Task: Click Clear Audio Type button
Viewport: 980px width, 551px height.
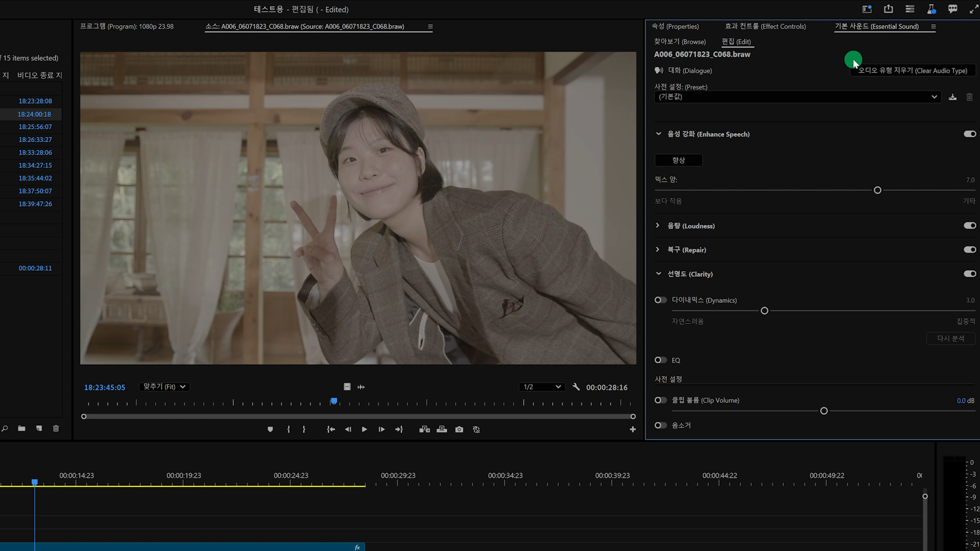Action: (913, 71)
